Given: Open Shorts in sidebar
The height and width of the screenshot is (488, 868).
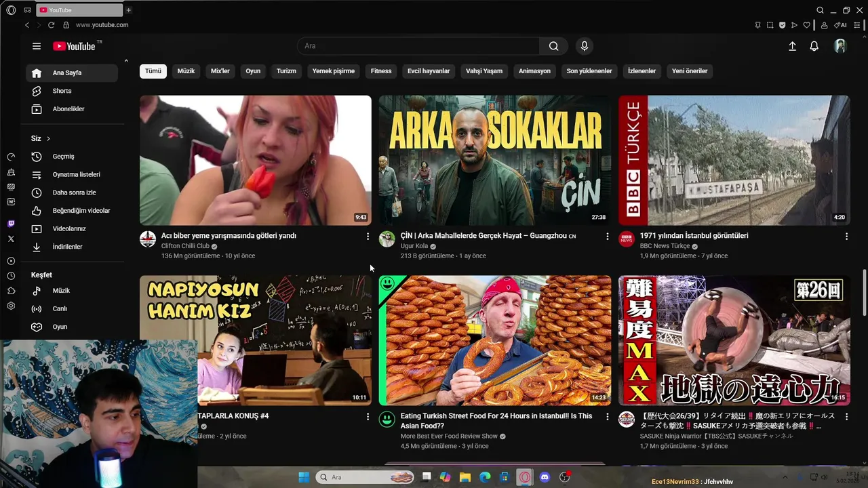Looking at the screenshot, I should 72,91.
